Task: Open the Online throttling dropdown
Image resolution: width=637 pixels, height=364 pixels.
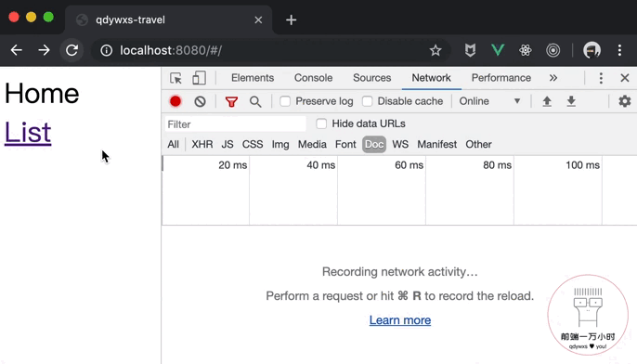Action: [490, 101]
